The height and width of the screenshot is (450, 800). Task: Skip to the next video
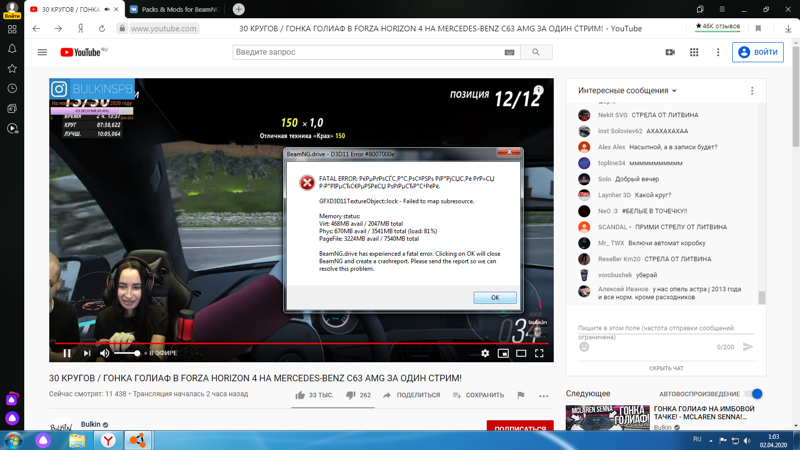[x=87, y=353]
